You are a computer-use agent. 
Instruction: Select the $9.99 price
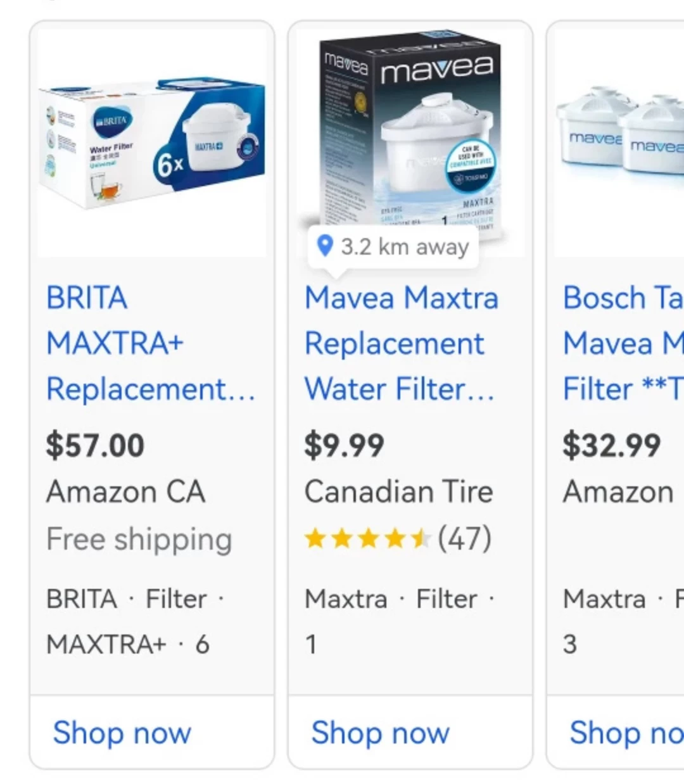(344, 445)
